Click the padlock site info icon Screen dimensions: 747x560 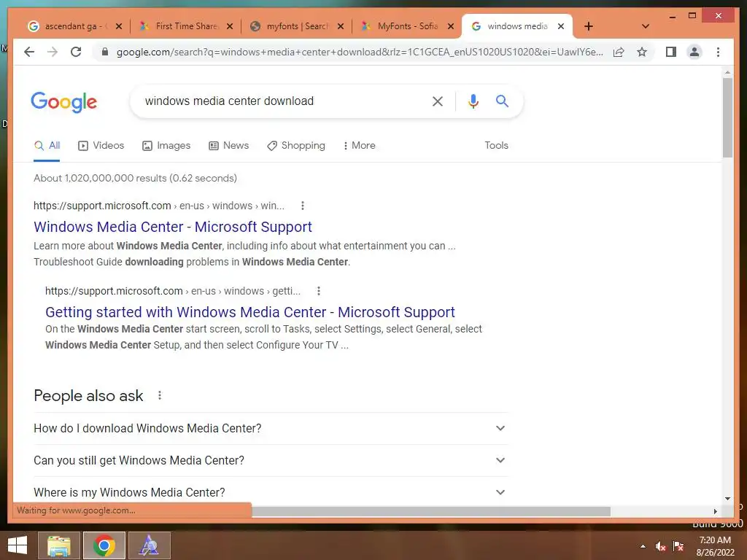tap(105, 52)
